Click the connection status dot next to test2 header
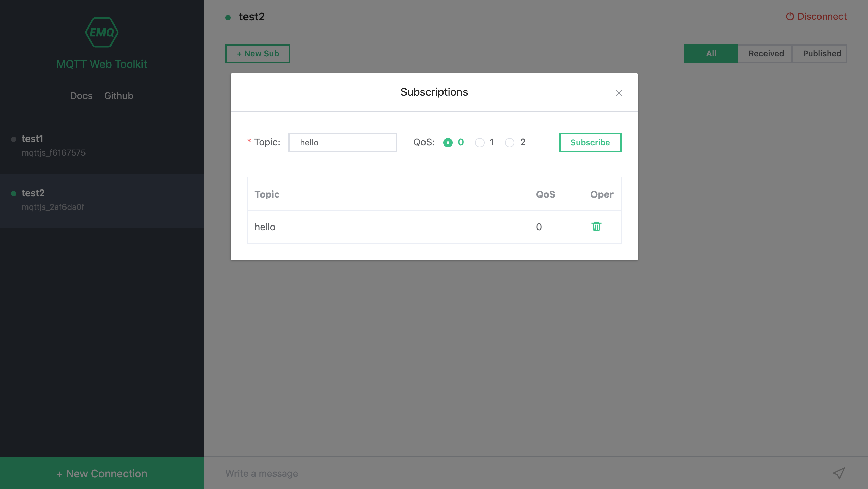 pyautogui.click(x=228, y=17)
